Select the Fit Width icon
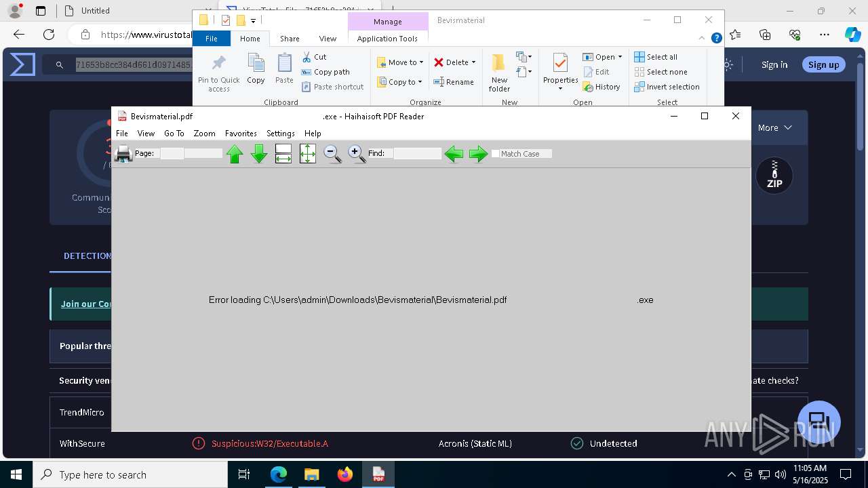This screenshot has width=868, height=488. (283, 154)
